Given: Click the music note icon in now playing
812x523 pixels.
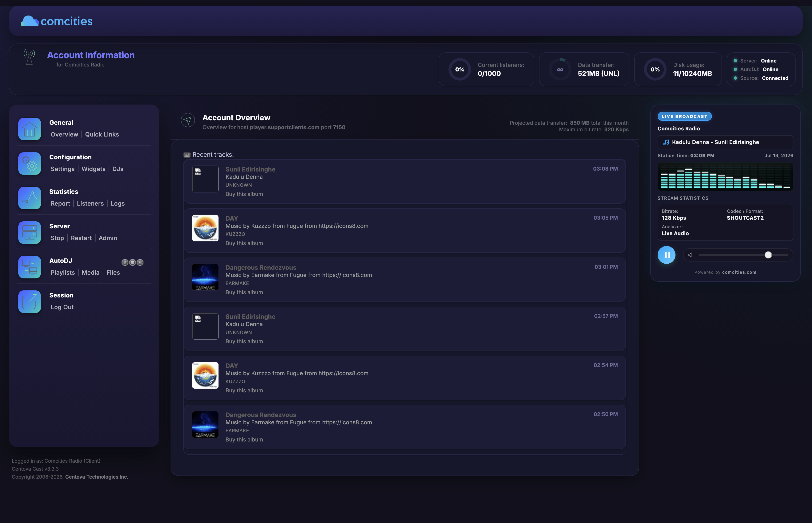Looking at the screenshot, I should pyautogui.click(x=666, y=142).
